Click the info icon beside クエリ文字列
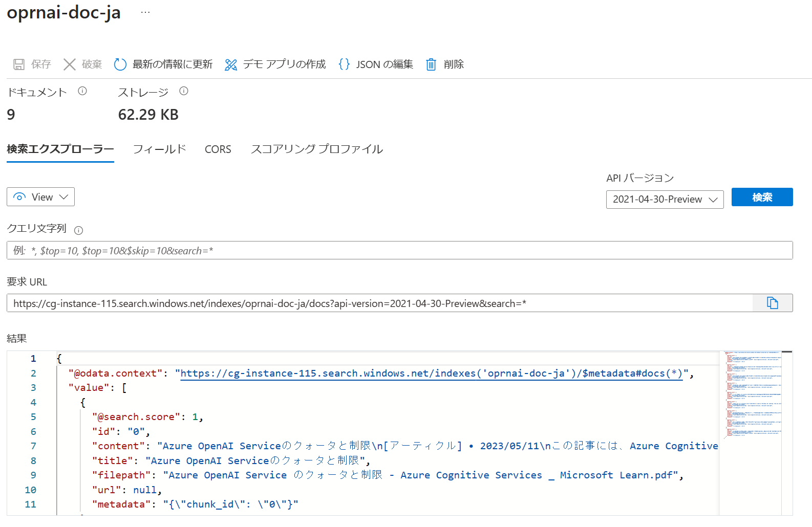Viewport: 812px width, 527px height. (78, 230)
